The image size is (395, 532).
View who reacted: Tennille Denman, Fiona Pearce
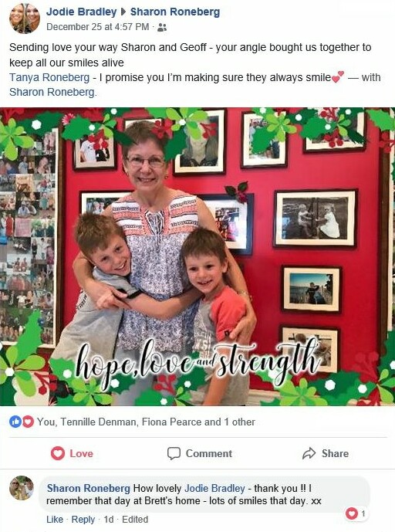click(x=146, y=422)
